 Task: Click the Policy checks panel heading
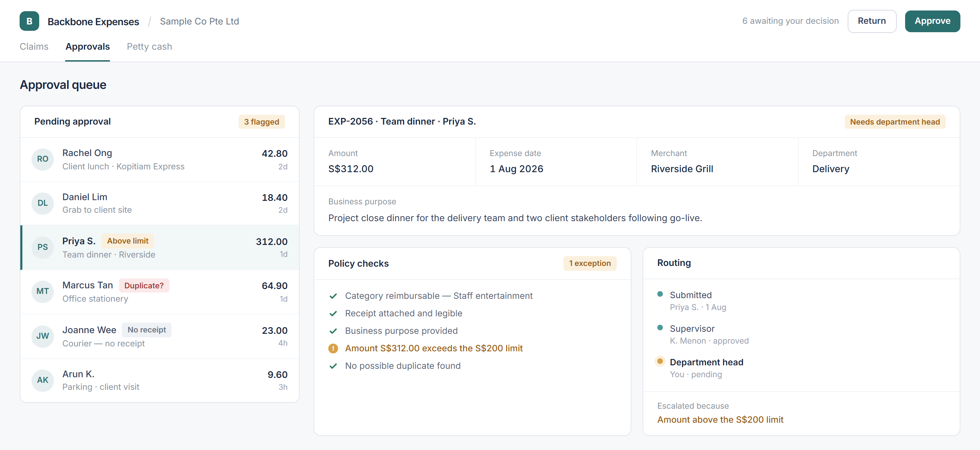[358, 263]
